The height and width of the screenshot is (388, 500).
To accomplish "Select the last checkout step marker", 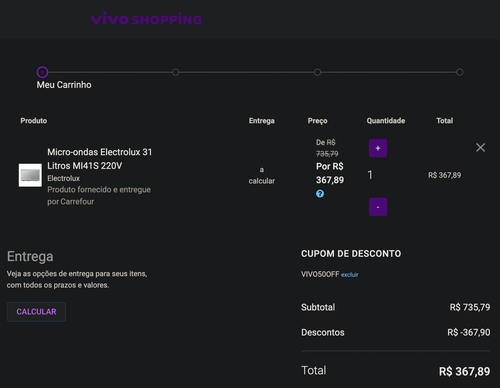I will coord(460,72).
